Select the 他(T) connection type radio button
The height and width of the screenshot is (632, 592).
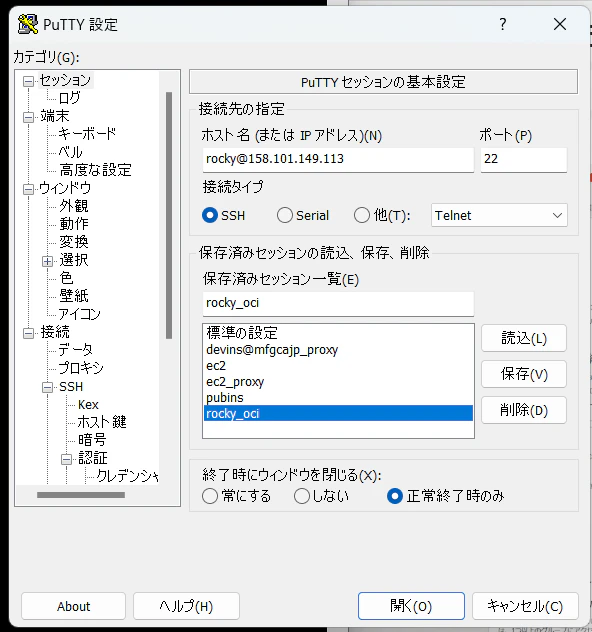[x=361, y=215]
